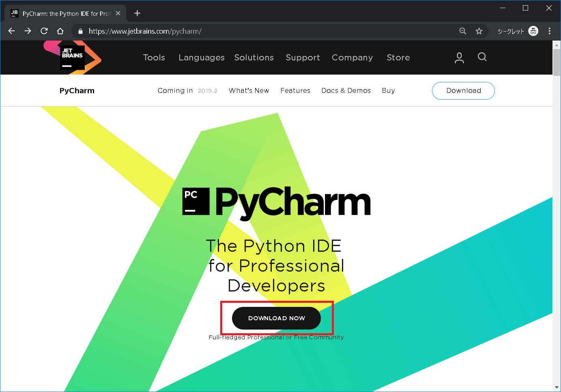The image size is (561, 392).
Task: Expand the Solutions menu
Action: click(x=254, y=58)
